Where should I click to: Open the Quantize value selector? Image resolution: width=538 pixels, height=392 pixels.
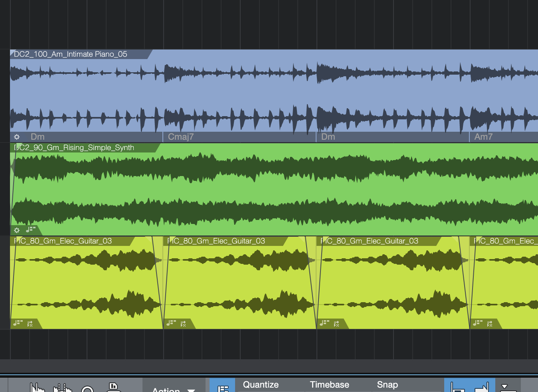[x=261, y=385]
